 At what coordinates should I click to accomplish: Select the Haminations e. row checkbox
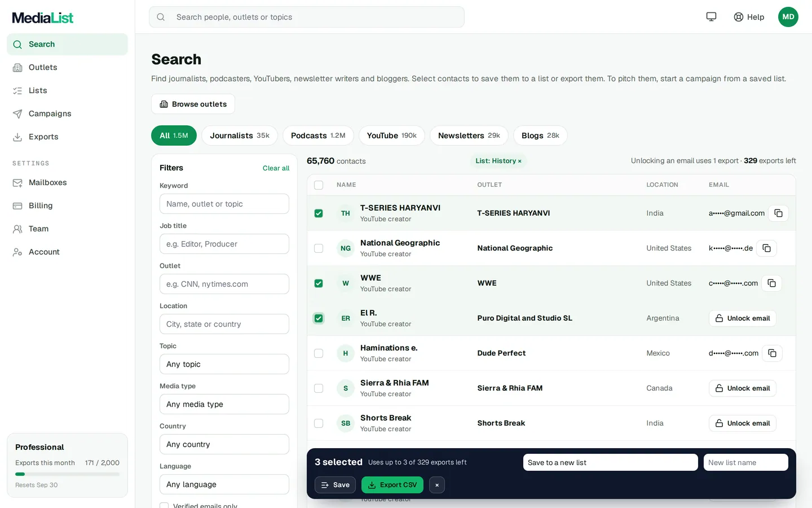319,353
